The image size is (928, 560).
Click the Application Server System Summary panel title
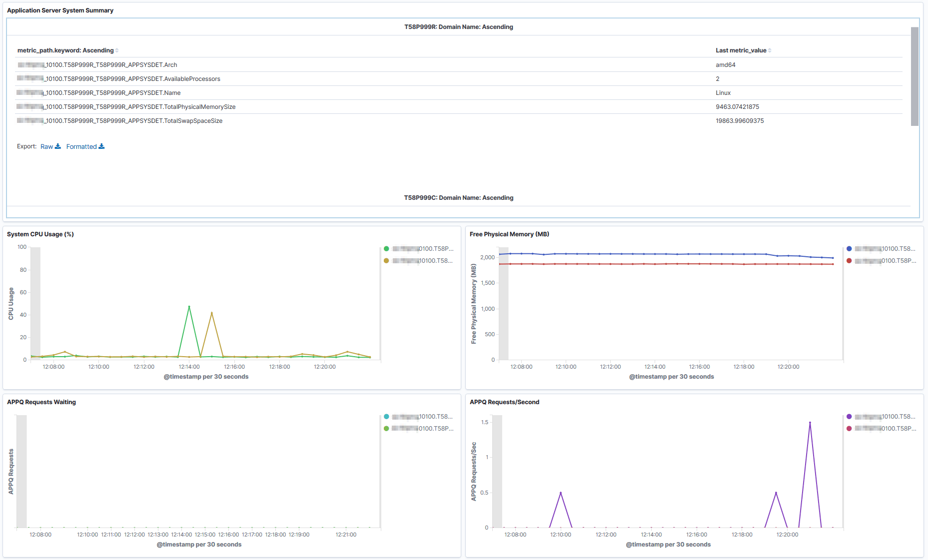click(x=60, y=10)
